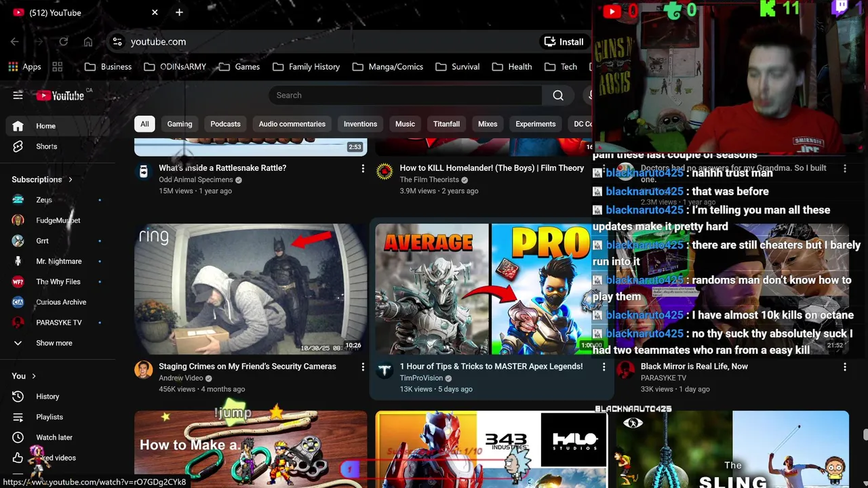This screenshot has width=868, height=488.
Task: Expand the Subscriptions section arrow
Action: point(70,180)
